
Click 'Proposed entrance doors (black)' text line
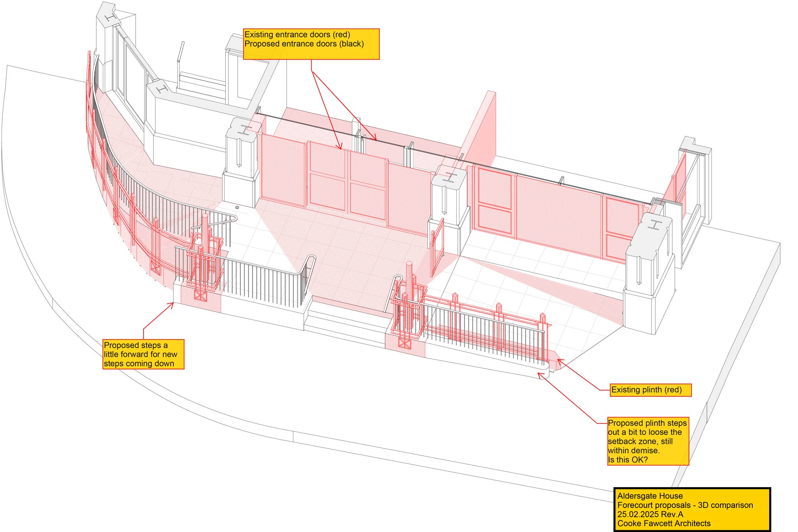point(304,44)
